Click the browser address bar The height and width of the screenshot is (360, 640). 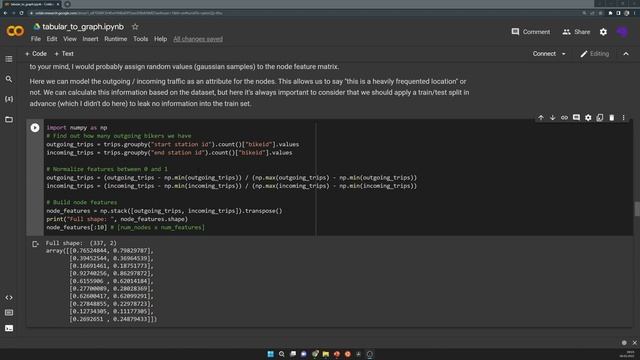pyautogui.click(x=302, y=13)
